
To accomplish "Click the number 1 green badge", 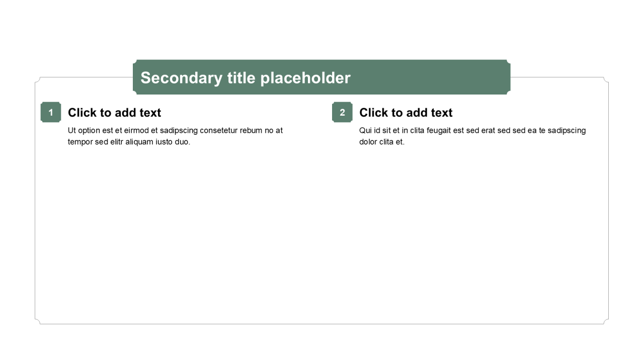I will pos(51,112).
